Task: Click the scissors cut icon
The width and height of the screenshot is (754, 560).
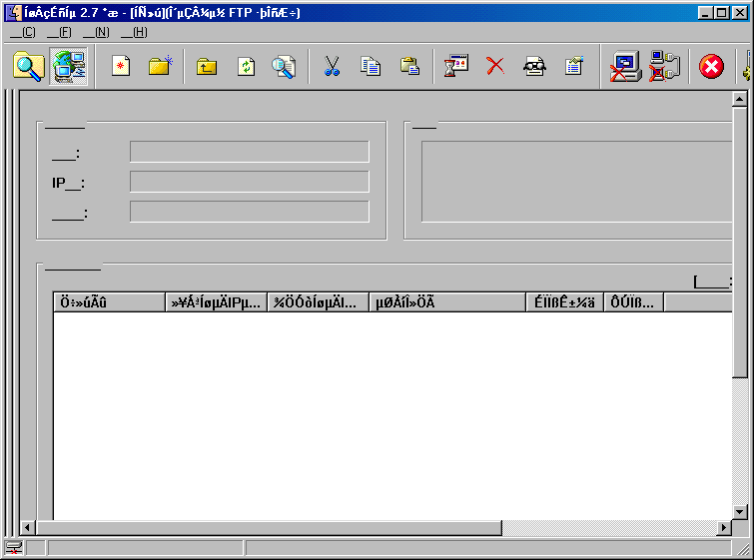Action: point(333,67)
